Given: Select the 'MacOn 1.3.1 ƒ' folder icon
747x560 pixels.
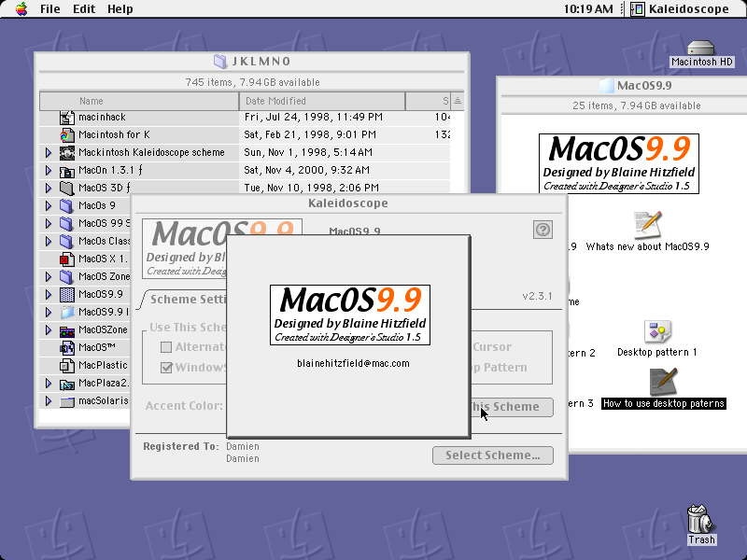Looking at the screenshot, I should (67, 171).
